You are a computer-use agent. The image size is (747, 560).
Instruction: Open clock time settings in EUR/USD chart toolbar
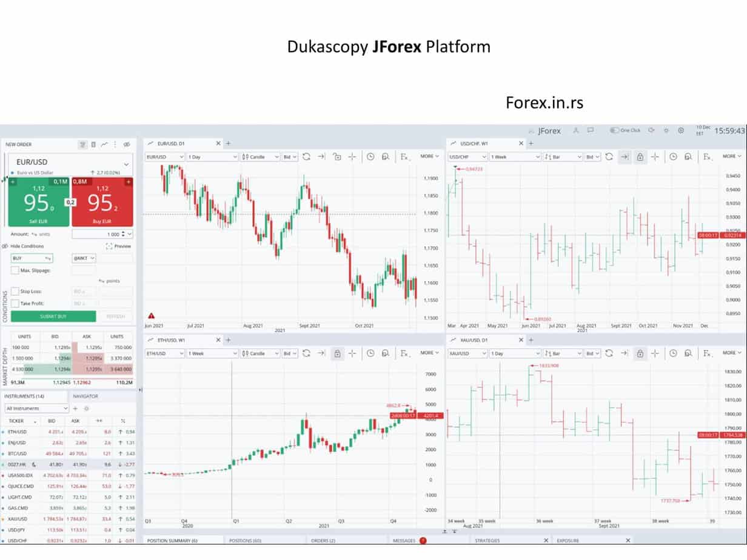(370, 156)
